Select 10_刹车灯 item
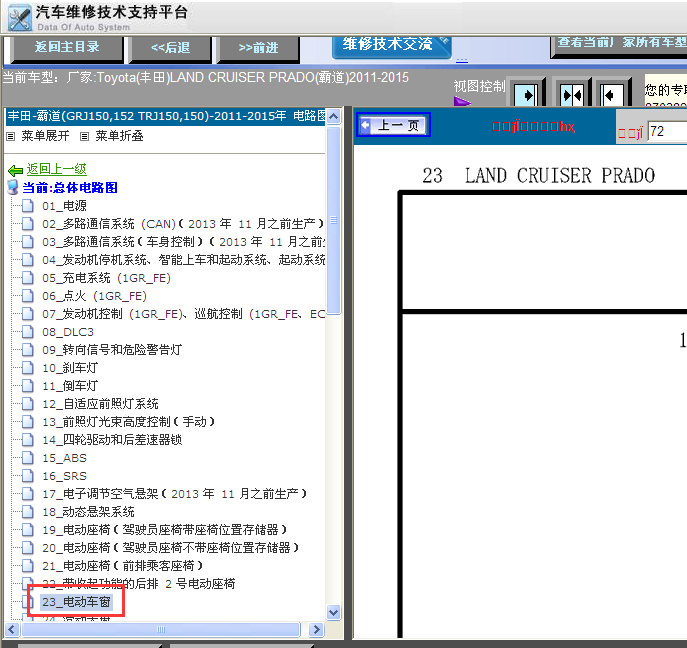 click(70, 368)
